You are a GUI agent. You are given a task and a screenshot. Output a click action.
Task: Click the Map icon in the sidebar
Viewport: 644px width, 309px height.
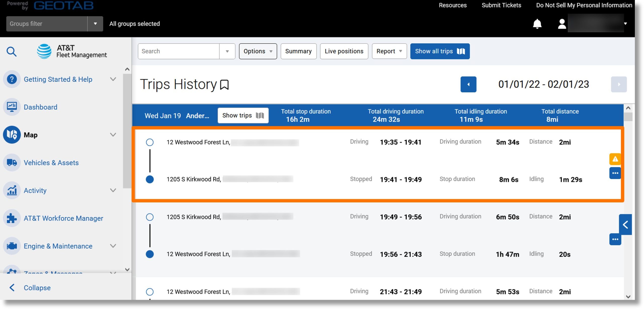(x=12, y=135)
